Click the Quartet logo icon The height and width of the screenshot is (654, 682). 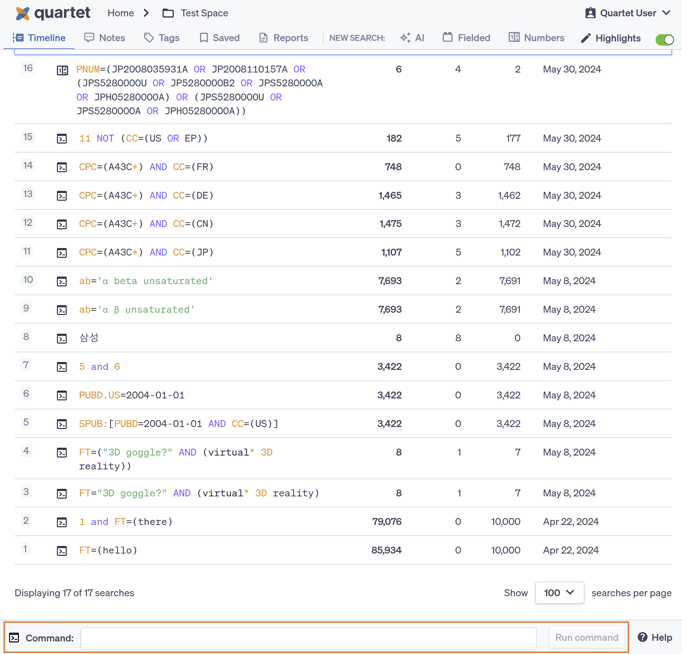pyautogui.click(x=22, y=13)
